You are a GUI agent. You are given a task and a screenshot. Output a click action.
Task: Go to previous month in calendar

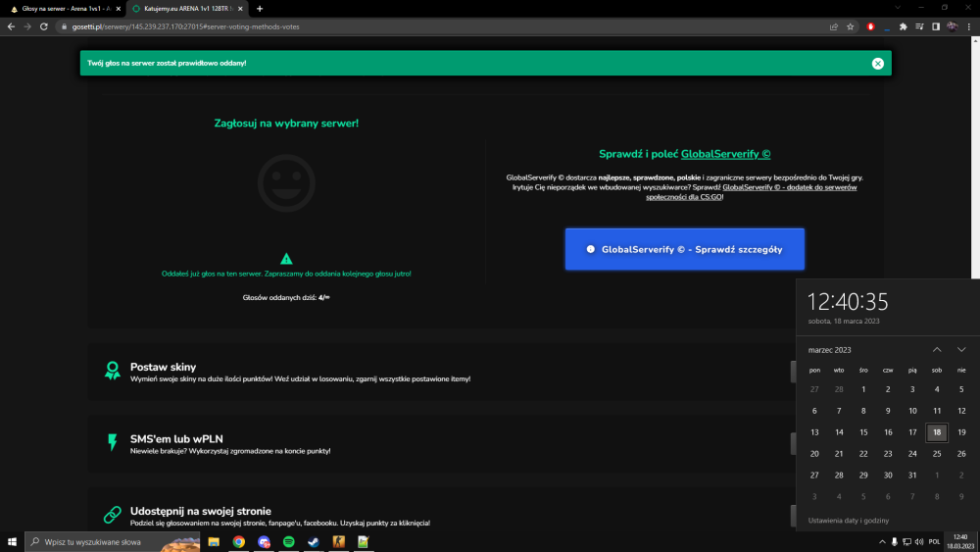(x=937, y=349)
